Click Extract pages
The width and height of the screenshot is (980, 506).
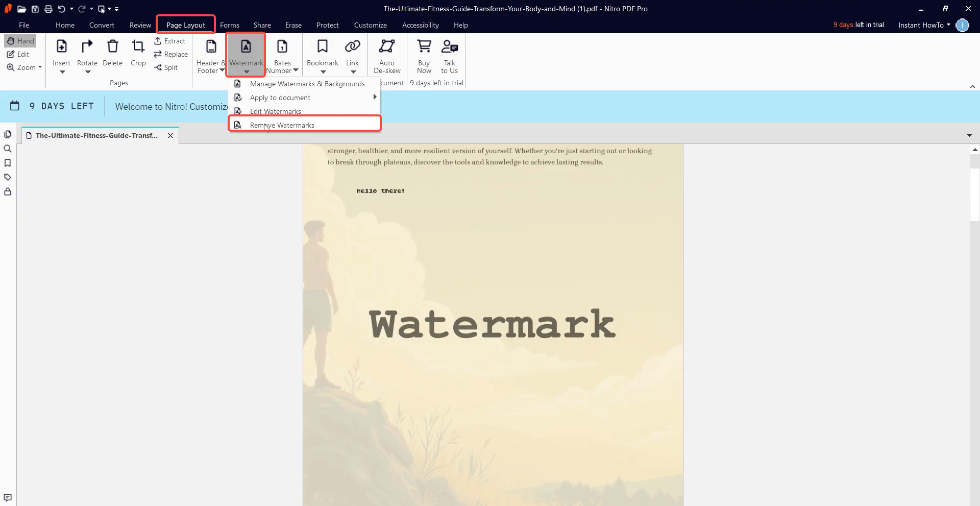click(x=170, y=41)
